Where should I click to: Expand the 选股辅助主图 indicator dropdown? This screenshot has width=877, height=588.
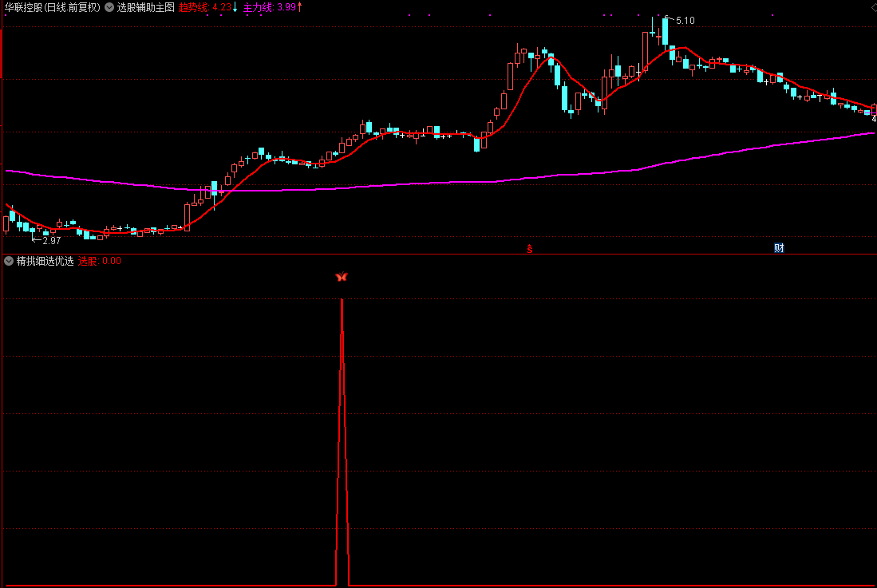tap(109, 7)
